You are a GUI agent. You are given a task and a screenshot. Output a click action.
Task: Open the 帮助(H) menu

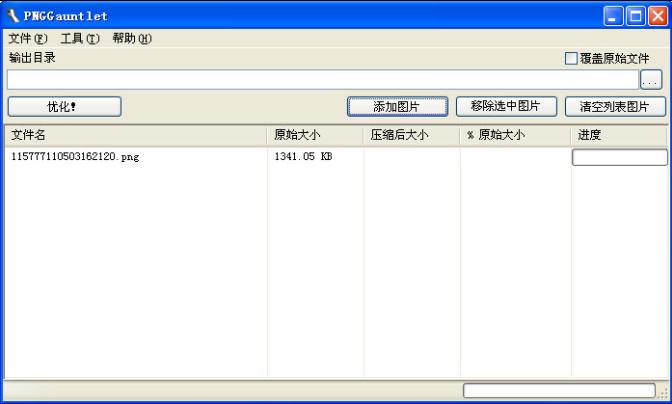(131, 38)
